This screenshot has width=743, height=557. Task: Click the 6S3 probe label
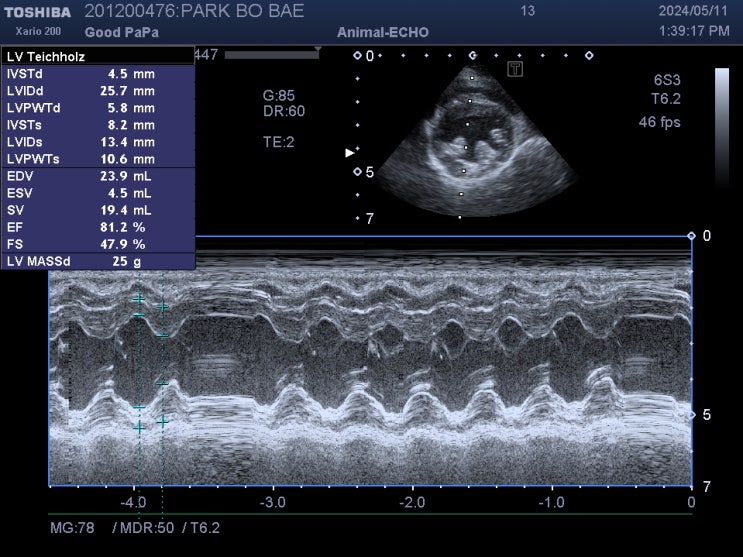coord(667,80)
